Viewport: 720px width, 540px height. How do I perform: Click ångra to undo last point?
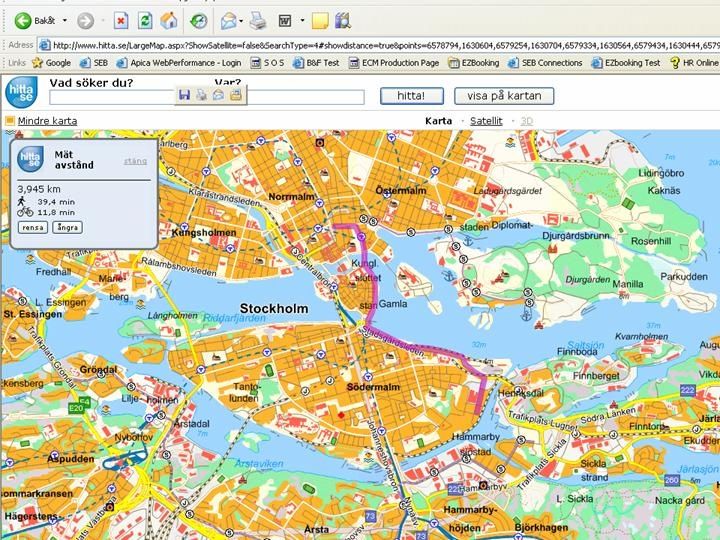pos(68,227)
